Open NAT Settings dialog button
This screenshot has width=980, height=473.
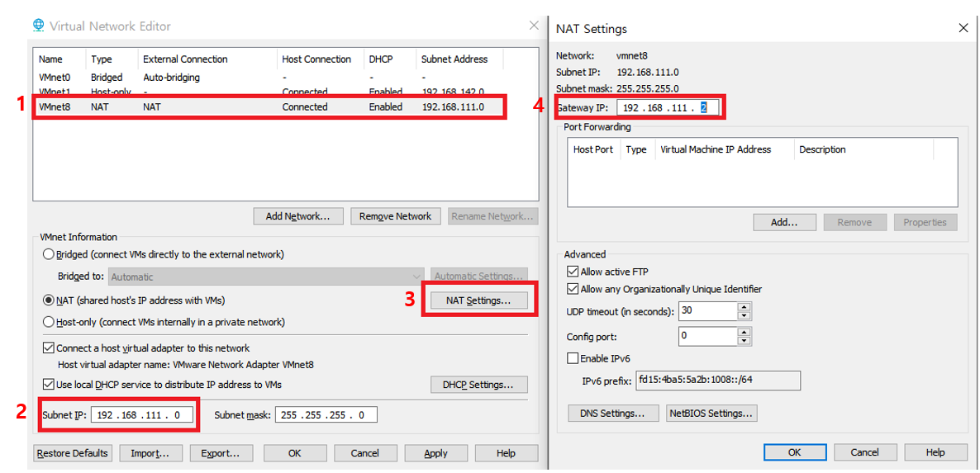[478, 300]
